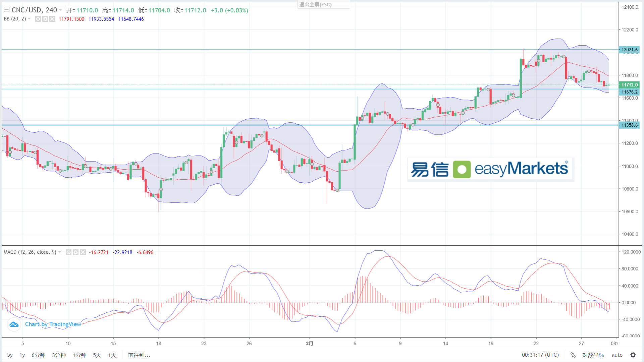Click the 收=11712.0 close price value
The width and height of the screenshot is (644, 362).
point(190,10)
